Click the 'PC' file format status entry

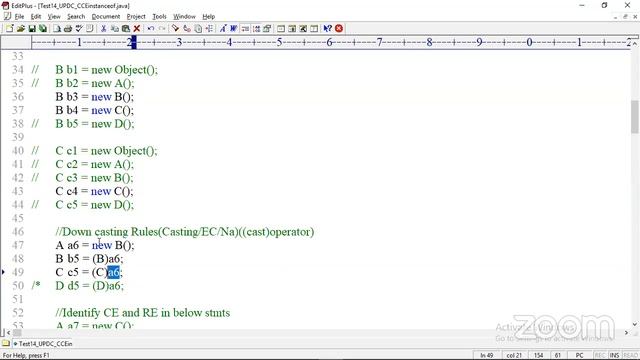tap(579, 355)
